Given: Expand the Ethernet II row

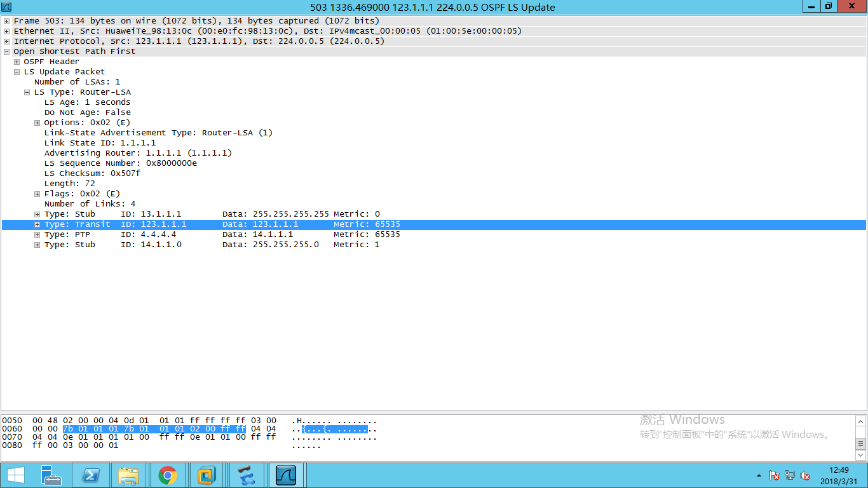Looking at the screenshot, I should point(7,31).
